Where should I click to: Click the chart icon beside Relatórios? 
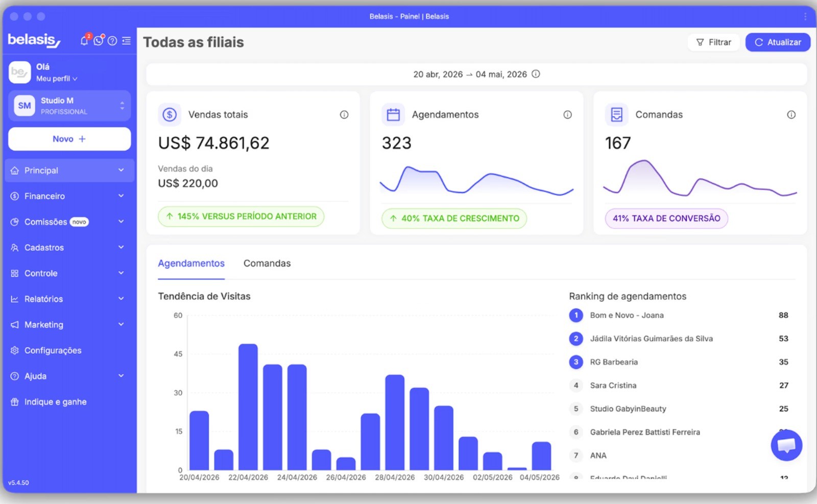(15, 299)
